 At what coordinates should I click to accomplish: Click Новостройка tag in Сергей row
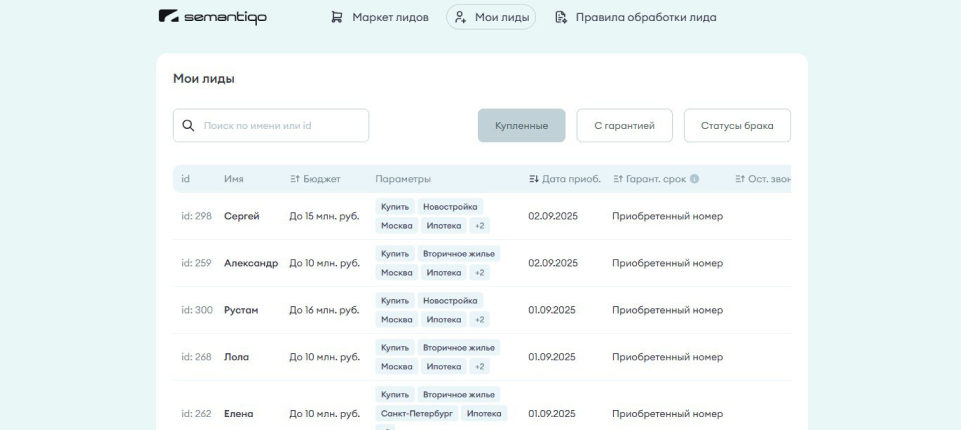(x=450, y=206)
